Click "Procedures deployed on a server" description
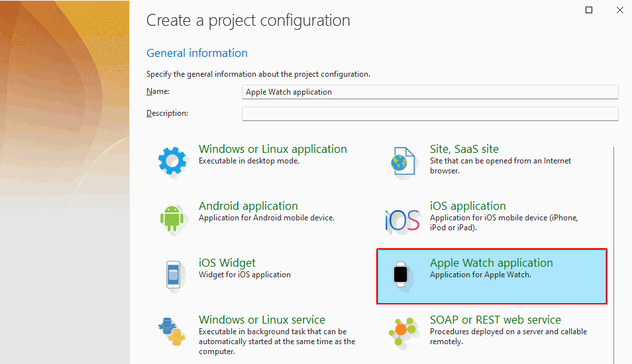The height and width of the screenshot is (364, 632). coord(509,336)
